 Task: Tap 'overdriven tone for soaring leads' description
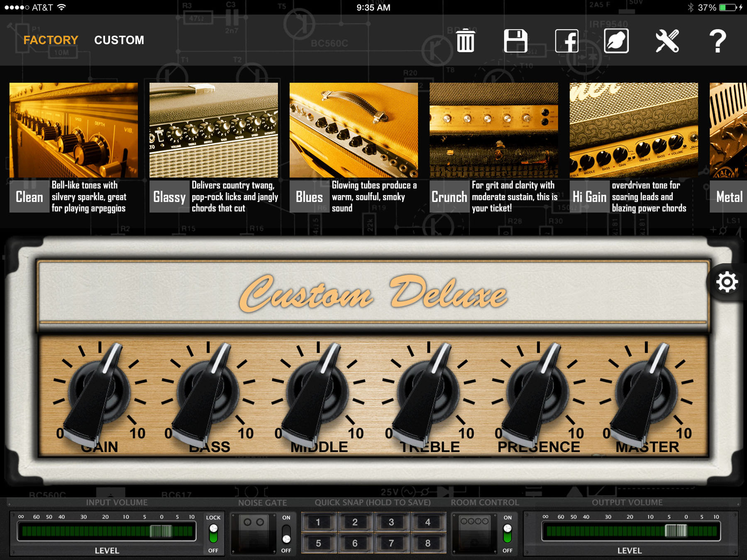(x=649, y=197)
